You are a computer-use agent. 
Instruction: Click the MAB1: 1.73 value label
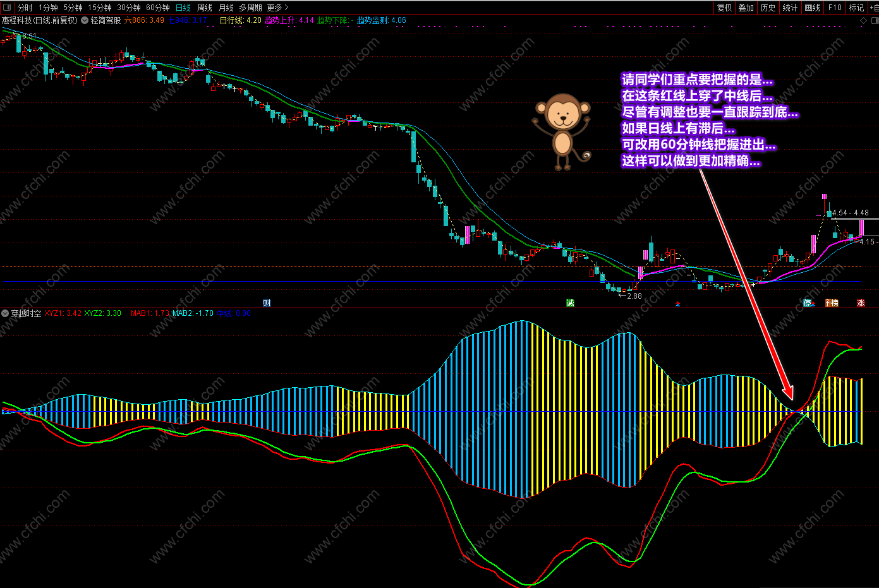point(150,313)
